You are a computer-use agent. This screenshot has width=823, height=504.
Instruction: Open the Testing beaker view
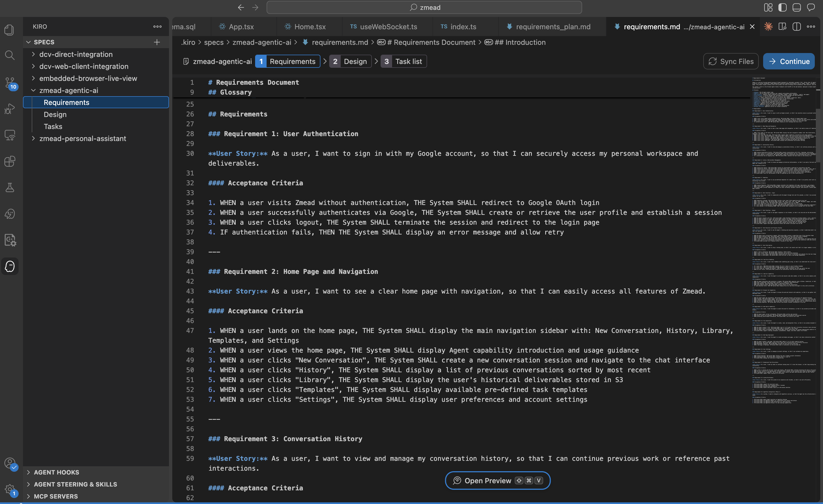coord(9,187)
